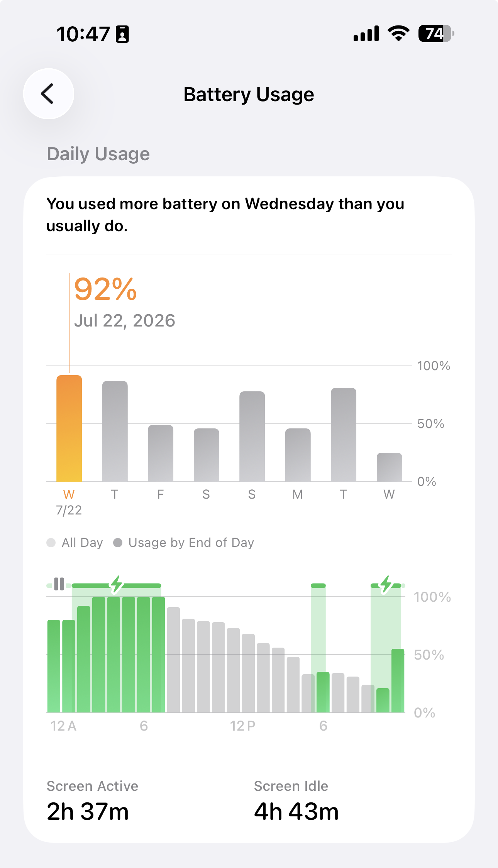Select the last Wednesday usage bar

tap(389, 467)
